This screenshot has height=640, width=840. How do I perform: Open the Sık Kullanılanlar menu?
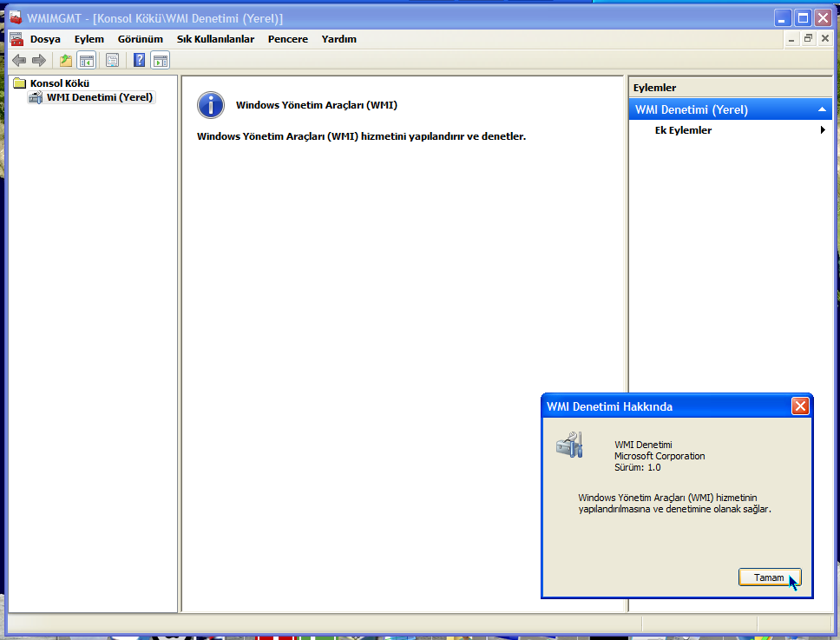[x=215, y=39]
